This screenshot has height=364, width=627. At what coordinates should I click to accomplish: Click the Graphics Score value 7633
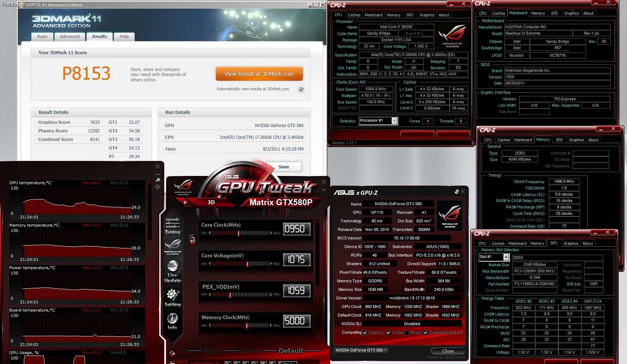pos(95,122)
